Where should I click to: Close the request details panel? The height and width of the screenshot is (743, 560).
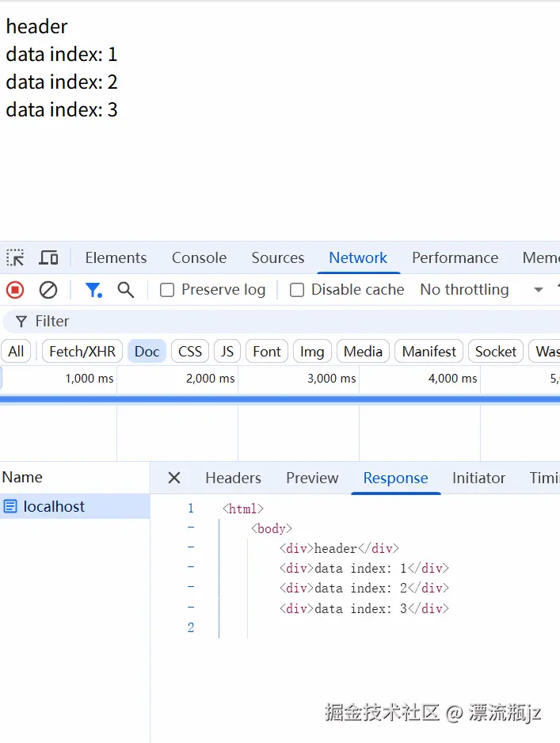174,478
